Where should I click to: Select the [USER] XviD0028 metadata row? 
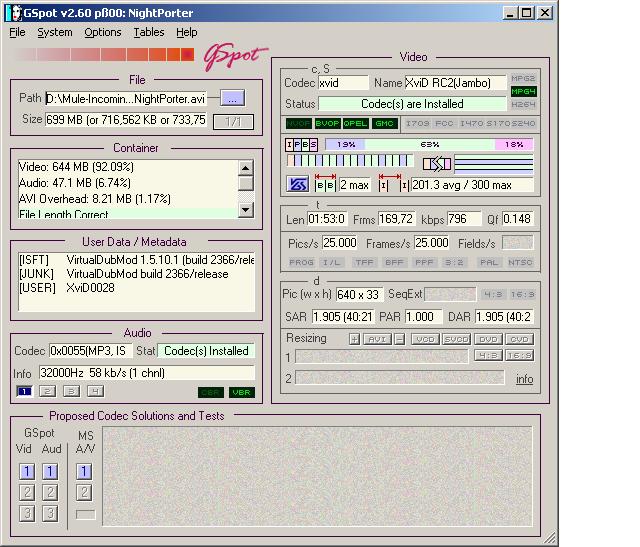(x=136, y=288)
